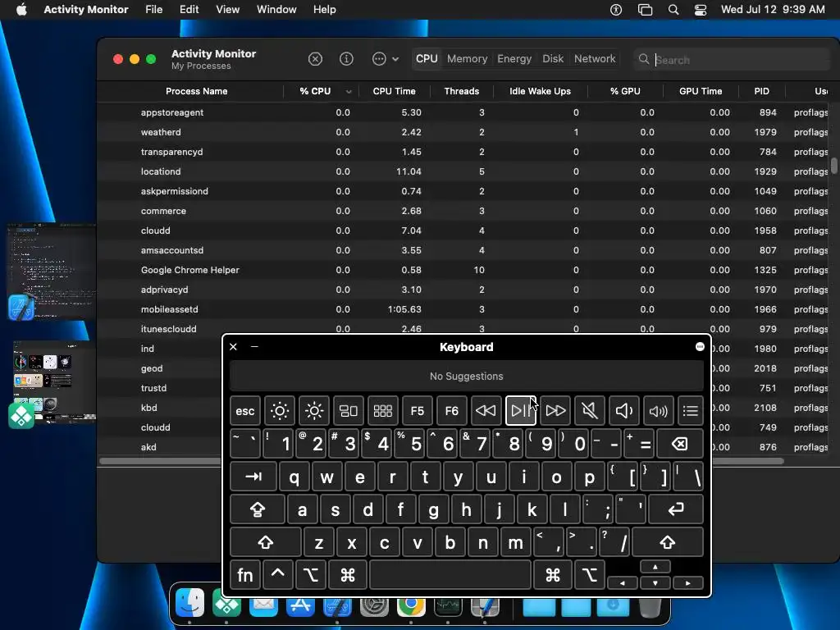
Task: Open the View menu in the menu bar
Action: 228,9
